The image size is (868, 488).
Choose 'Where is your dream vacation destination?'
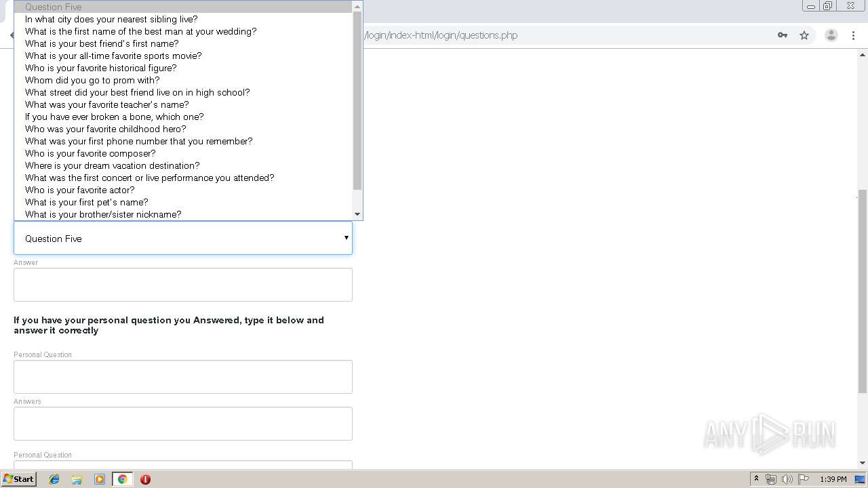point(183,165)
